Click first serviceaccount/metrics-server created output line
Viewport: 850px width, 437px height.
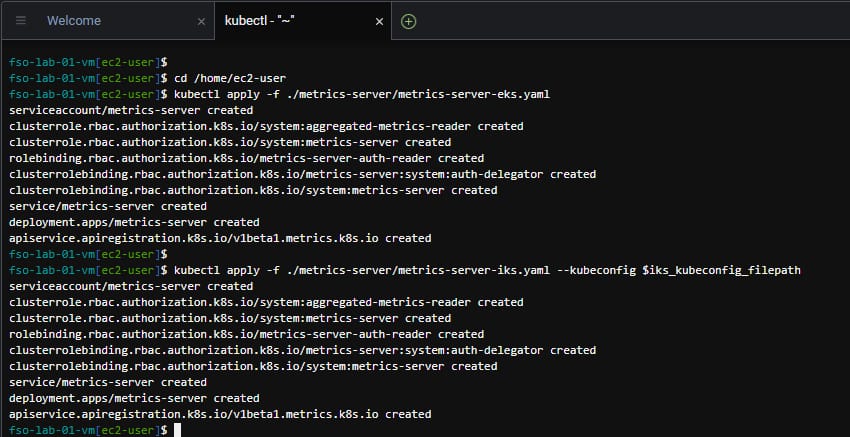(x=130, y=110)
